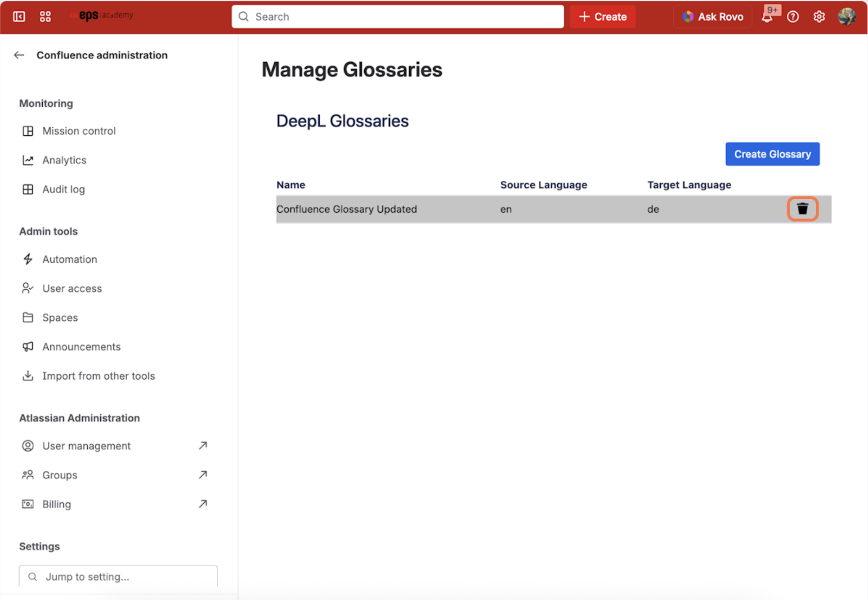This screenshot has width=868, height=600.
Task: Open User management external link
Action: pos(86,446)
